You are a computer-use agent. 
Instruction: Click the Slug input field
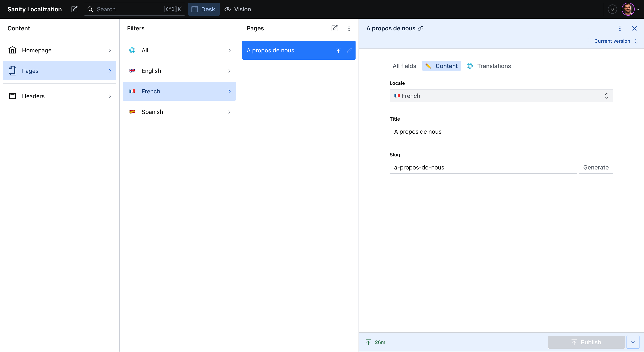point(482,167)
